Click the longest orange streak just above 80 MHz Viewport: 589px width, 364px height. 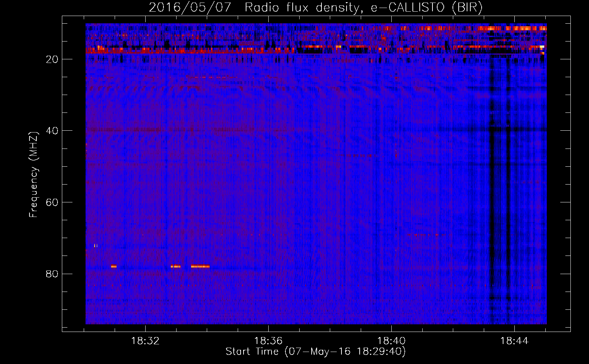coord(200,266)
